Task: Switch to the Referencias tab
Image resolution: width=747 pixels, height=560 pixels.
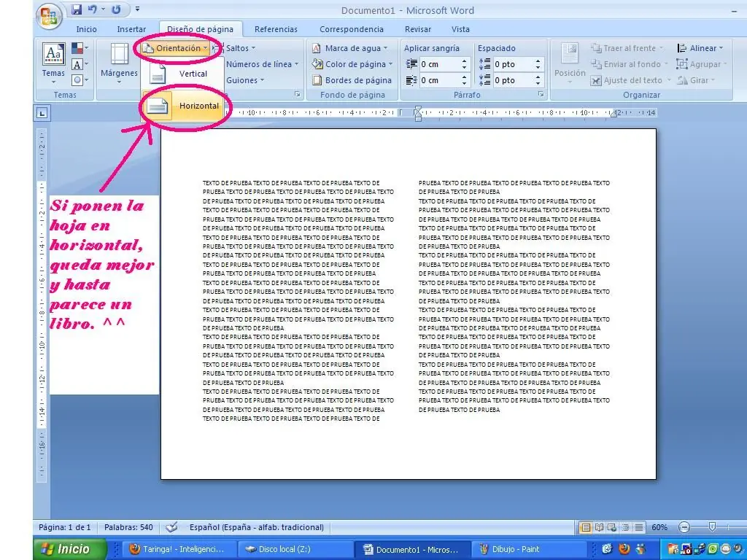Action: pyautogui.click(x=276, y=29)
